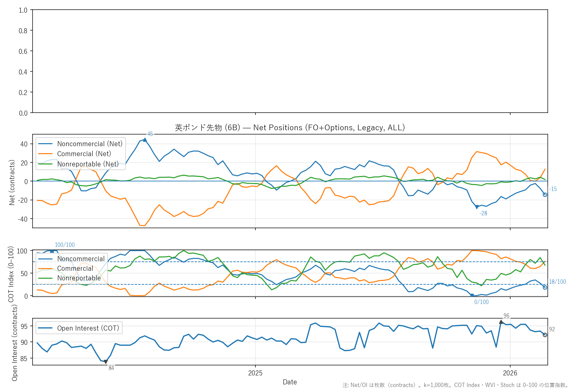
Task: Click the green Nonreportable swatch in COT Index legend
Action: 46,278
